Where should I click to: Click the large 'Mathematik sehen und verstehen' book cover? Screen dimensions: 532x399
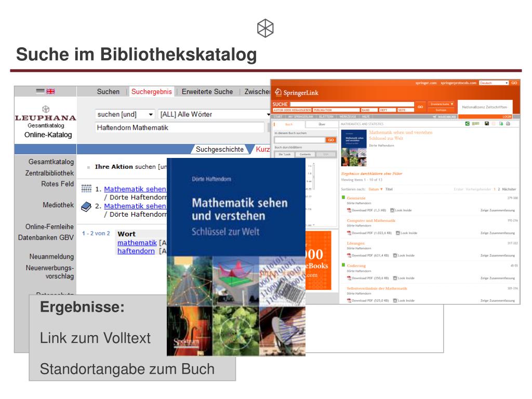click(236, 257)
